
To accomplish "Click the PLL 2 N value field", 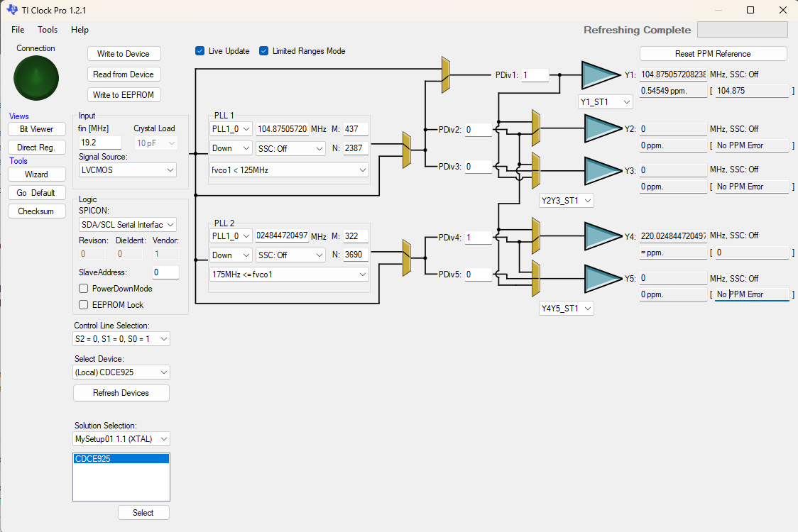I will pyautogui.click(x=356, y=255).
